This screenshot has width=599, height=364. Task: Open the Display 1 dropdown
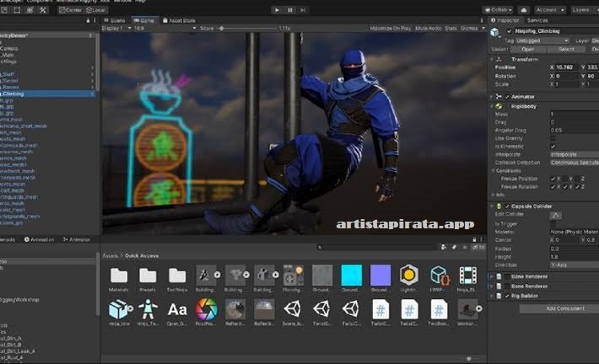(x=116, y=29)
